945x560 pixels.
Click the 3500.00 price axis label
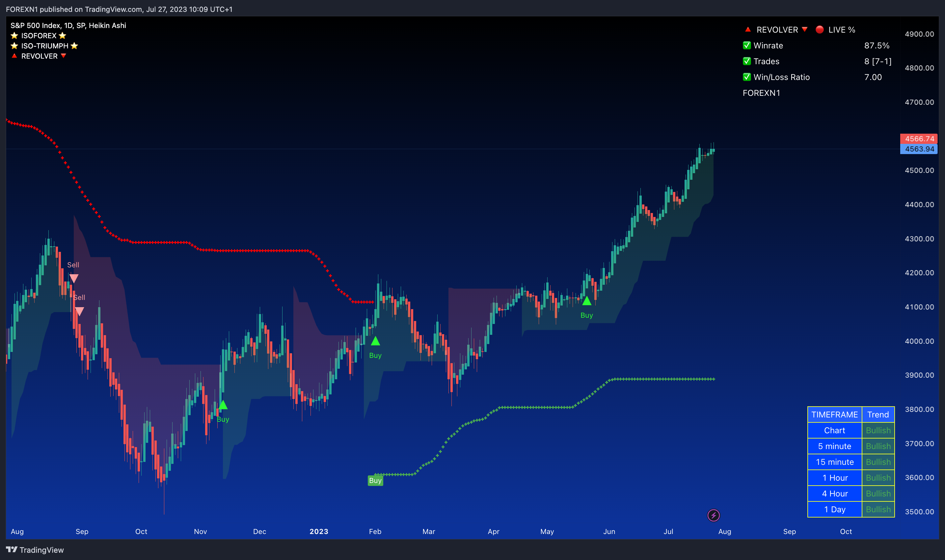point(919,512)
